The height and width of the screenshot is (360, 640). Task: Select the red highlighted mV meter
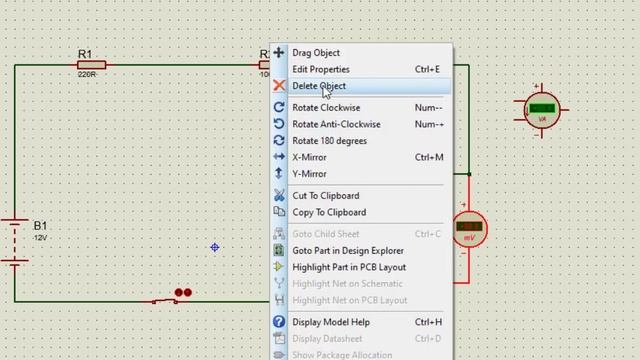coord(469,229)
